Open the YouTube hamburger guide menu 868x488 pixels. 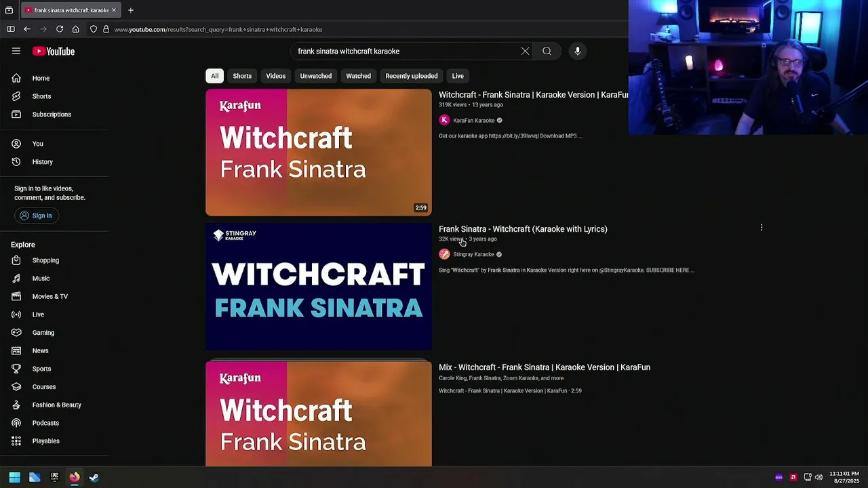[x=16, y=51]
